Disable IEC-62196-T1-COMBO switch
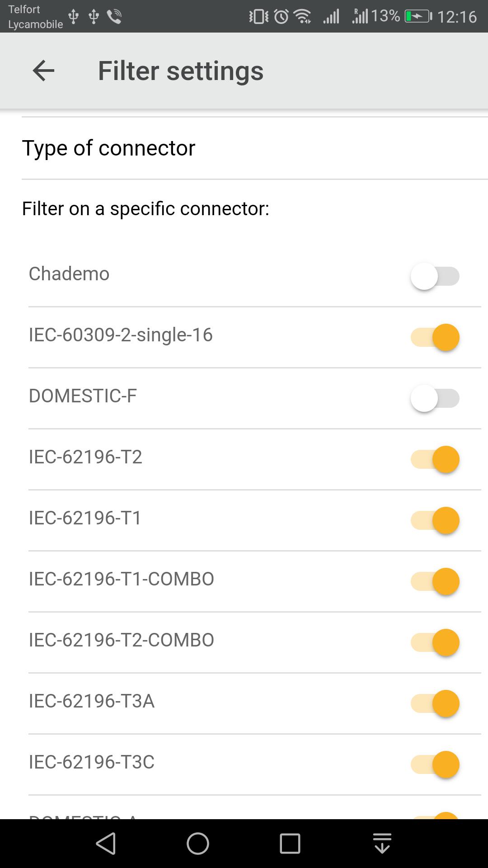Image resolution: width=488 pixels, height=868 pixels. point(435,581)
